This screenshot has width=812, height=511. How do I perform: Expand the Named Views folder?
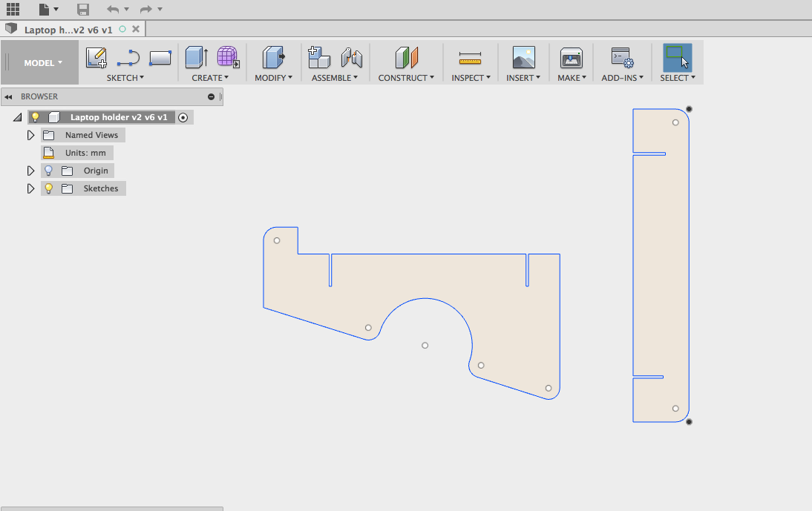click(30, 135)
